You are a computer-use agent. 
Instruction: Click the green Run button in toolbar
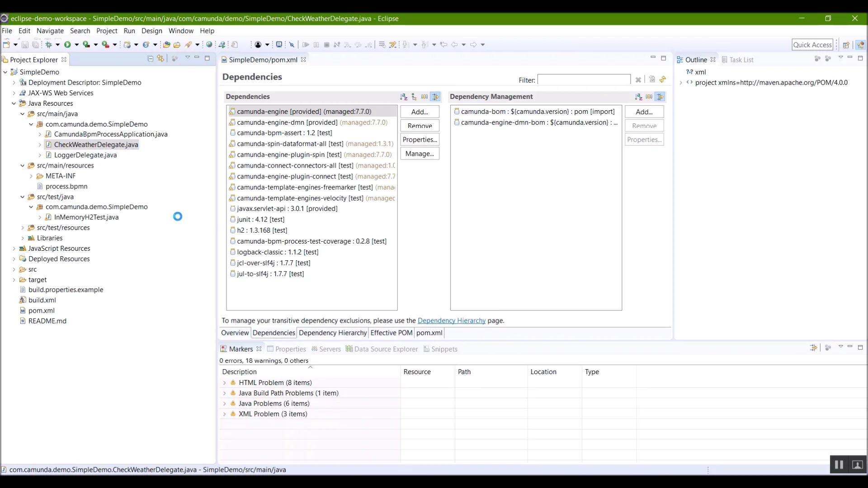(x=68, y=44)
